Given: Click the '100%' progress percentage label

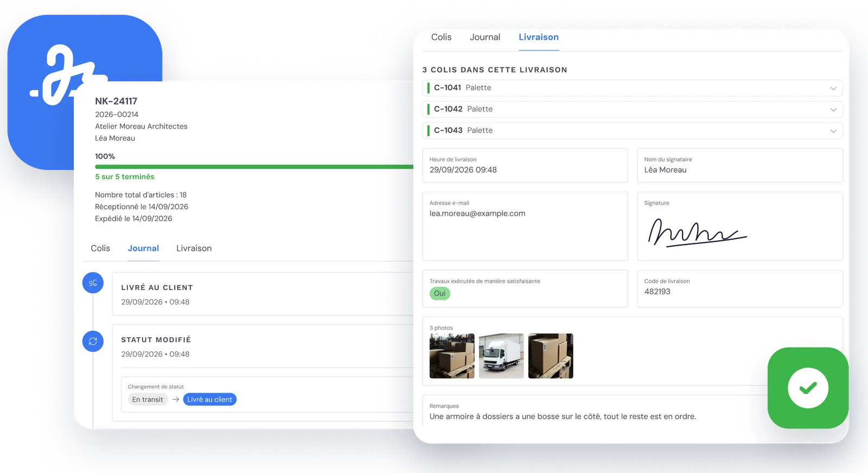Looking at the screenshot, I should pyautogui.click(x=105, y=156).
